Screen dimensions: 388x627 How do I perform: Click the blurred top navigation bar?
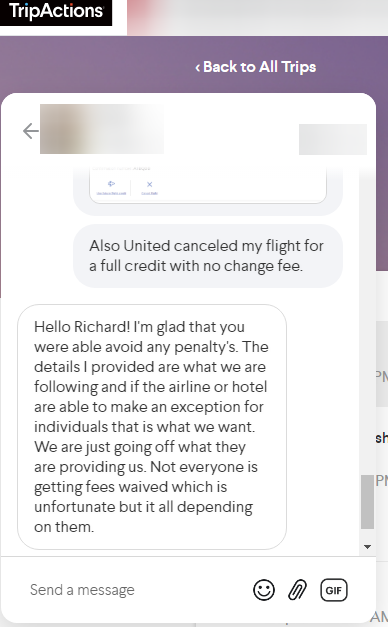[257, 17]
